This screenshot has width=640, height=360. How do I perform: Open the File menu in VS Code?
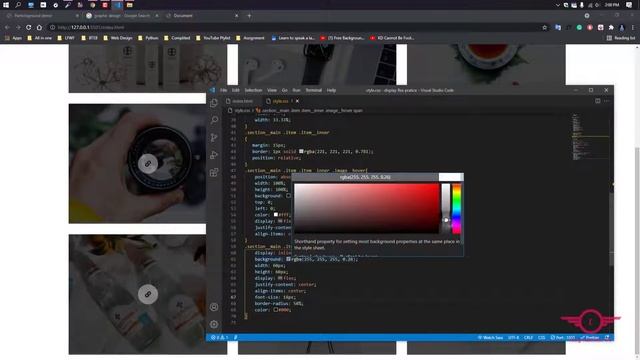click(223, 90)
